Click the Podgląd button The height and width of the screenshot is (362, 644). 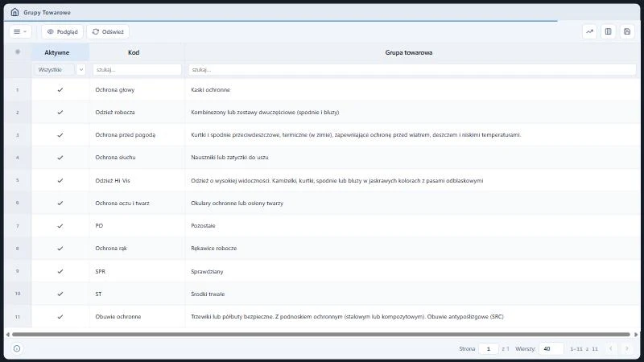point(63,31)
